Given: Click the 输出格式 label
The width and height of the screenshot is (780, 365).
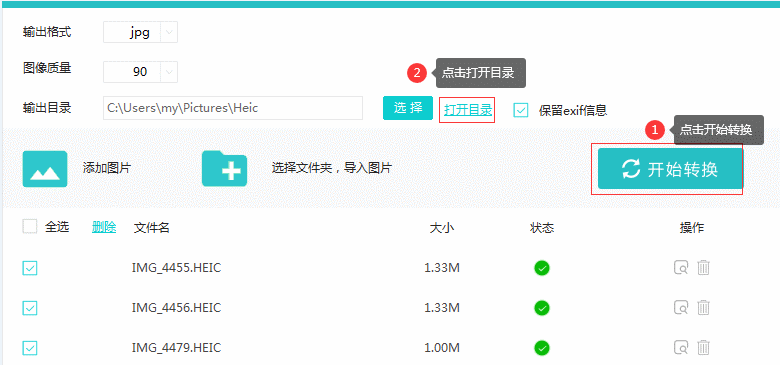Looking at the screenshot, I should 47,32.
